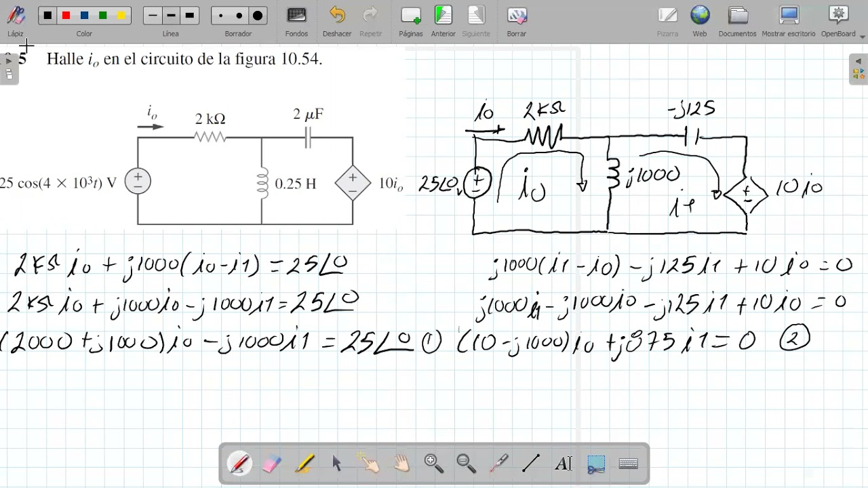Activate the zoom in magnifier
The width and height of the screenshot is (868, 488).
433,464
